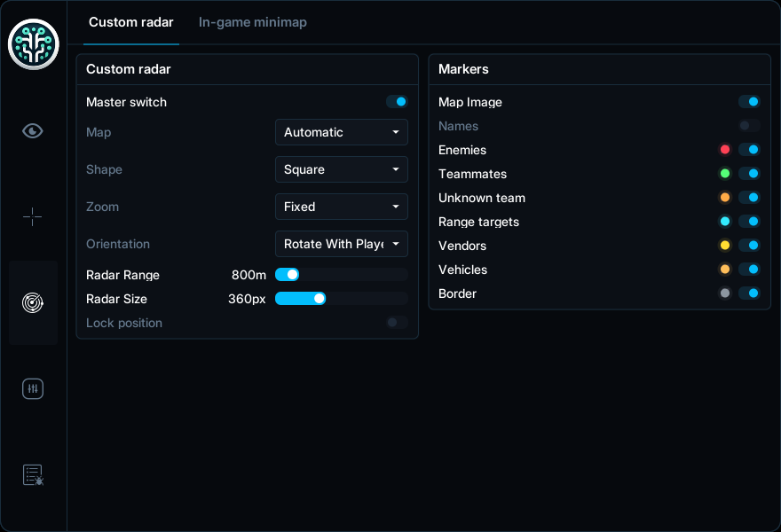
Task: Open the crosshair aim sidebar section
Action: (32, 216)
